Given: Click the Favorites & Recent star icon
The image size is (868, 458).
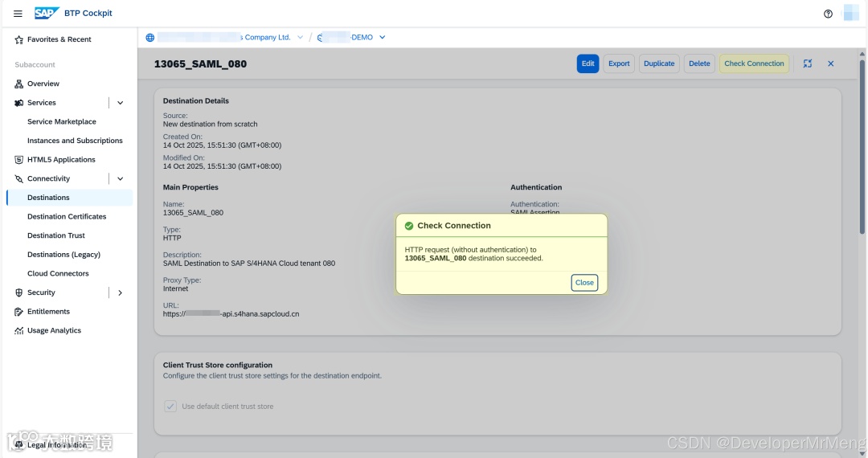Looking at the screenshot, I should coord(18,40).
